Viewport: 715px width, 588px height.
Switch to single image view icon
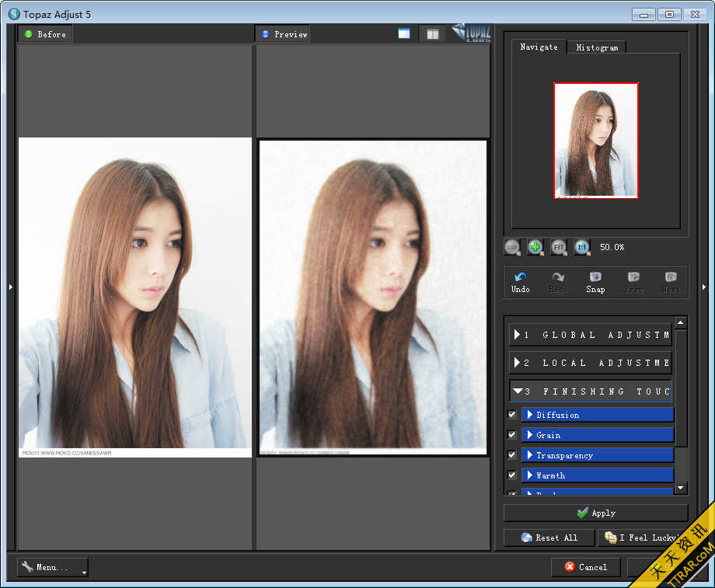click(403, 33)
